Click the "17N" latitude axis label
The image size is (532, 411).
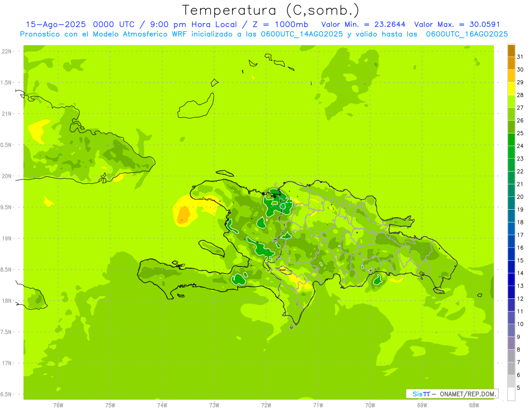[x=7, y=363]
